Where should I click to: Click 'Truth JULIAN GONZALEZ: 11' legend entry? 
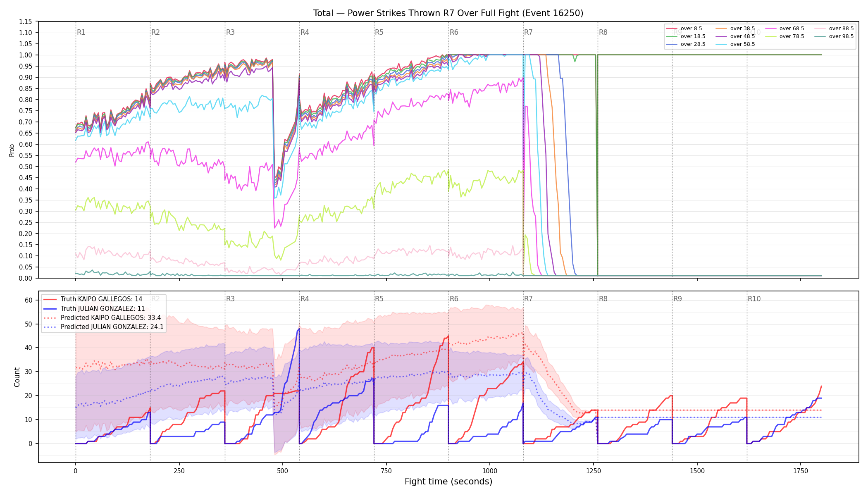click(94, 308)
